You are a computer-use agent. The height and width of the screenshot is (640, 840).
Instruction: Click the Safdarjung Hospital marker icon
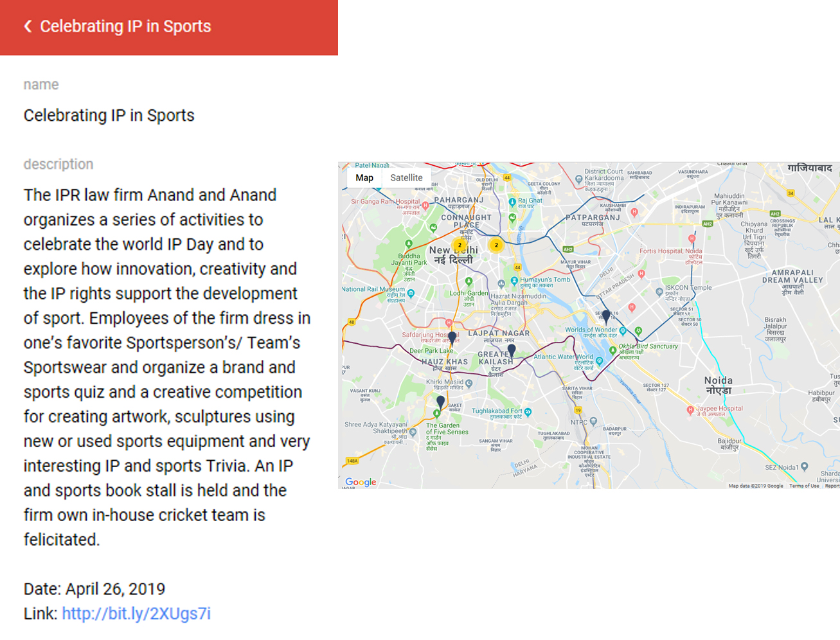coord(449,323)
